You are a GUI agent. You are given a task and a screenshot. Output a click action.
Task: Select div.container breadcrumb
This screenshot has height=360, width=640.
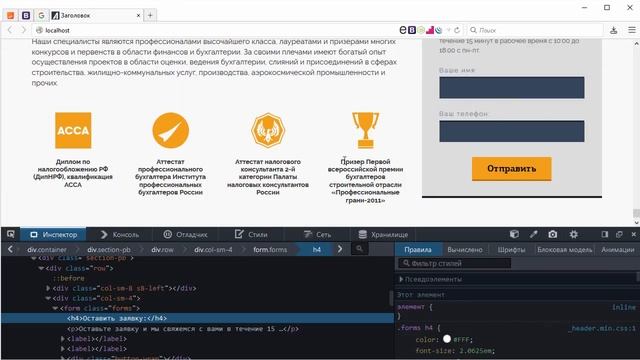47,249
